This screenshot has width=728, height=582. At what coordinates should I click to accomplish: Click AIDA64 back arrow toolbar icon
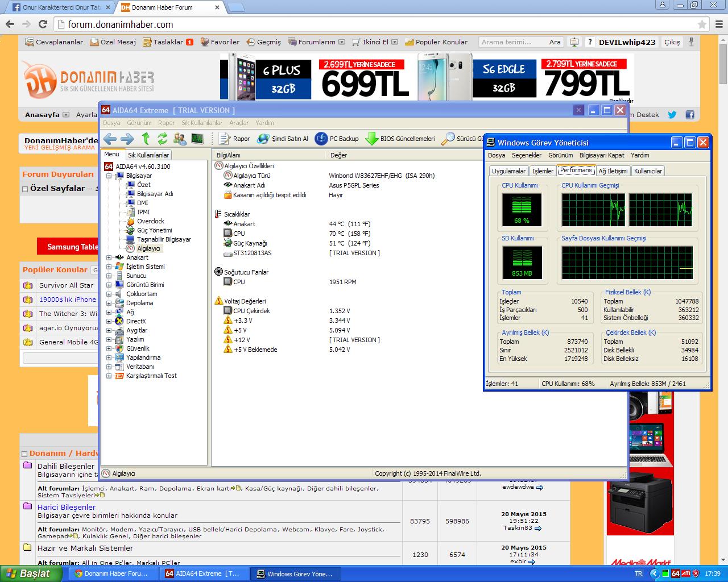tap(110, 139)
